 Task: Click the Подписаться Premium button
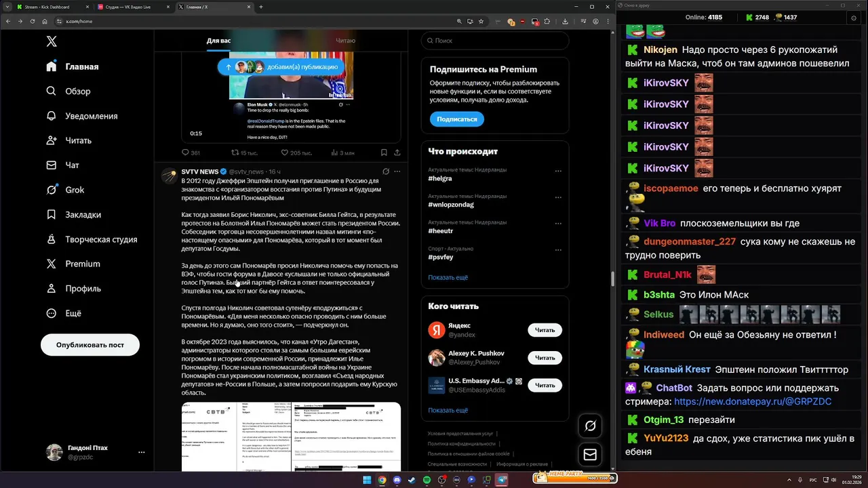click(x=456, y=119)
